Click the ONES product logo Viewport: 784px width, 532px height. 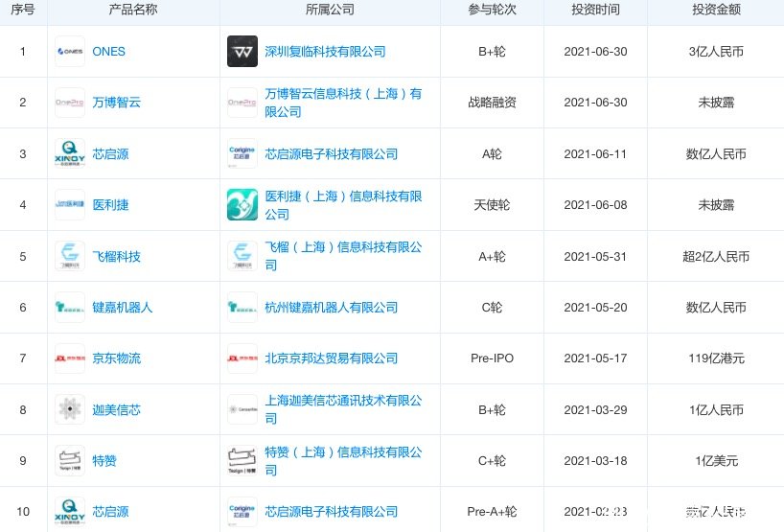[70, 52]
